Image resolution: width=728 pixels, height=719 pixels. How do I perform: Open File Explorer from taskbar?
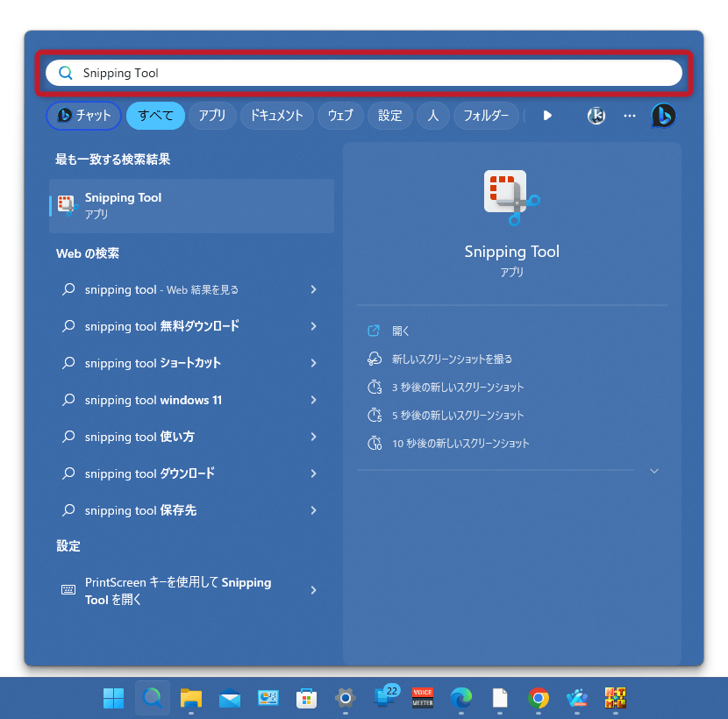point(191,698)
